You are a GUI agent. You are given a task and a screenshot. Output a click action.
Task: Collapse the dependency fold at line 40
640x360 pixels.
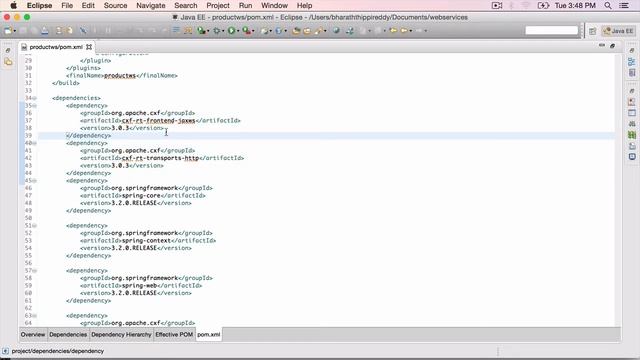[x=35, y=143]
